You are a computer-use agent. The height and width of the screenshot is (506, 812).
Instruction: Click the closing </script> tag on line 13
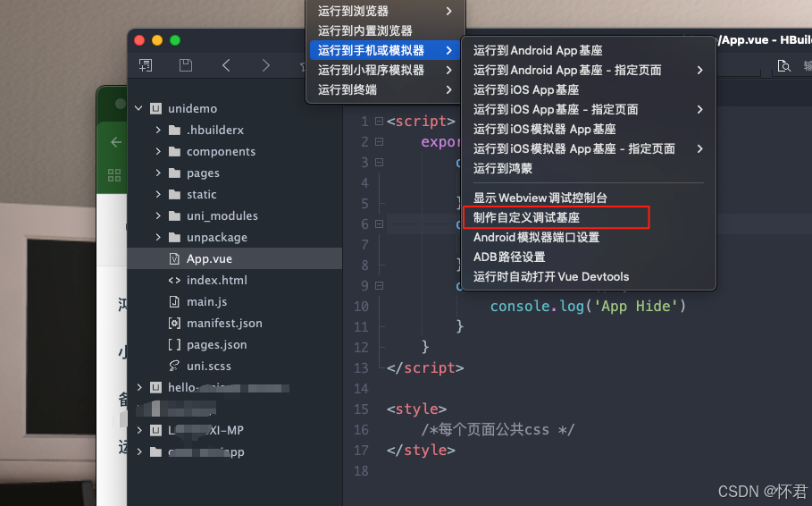point(425,368)
